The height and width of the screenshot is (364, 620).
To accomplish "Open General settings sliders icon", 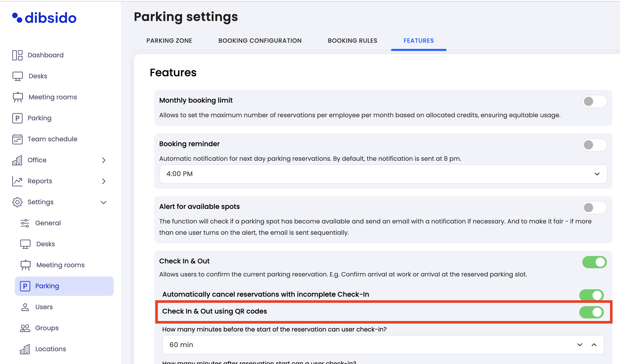I will pyautogui.click(x=25, y=223).
